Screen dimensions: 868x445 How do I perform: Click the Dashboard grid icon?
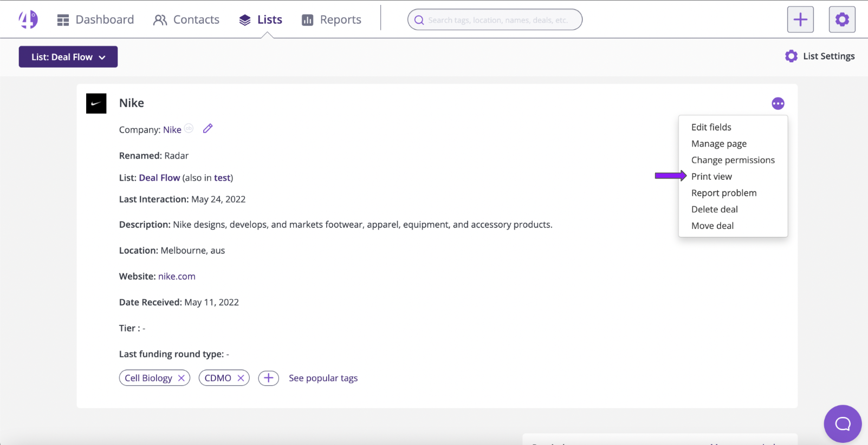coord(63,21)
